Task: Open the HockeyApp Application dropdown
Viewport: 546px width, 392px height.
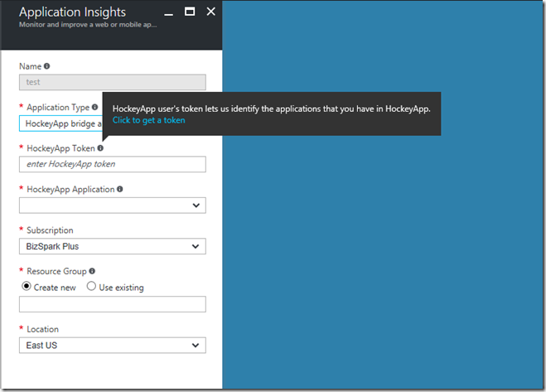Action: point(113,206)
